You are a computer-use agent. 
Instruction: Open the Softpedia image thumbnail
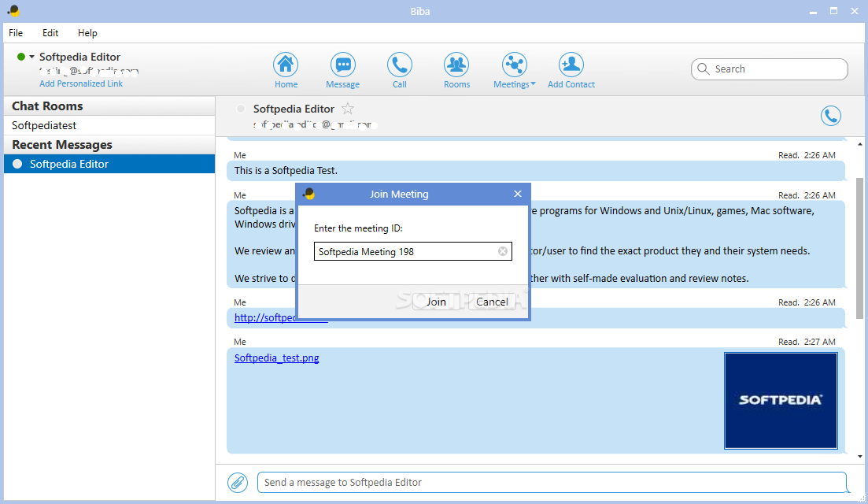click(x=781, y=400)
